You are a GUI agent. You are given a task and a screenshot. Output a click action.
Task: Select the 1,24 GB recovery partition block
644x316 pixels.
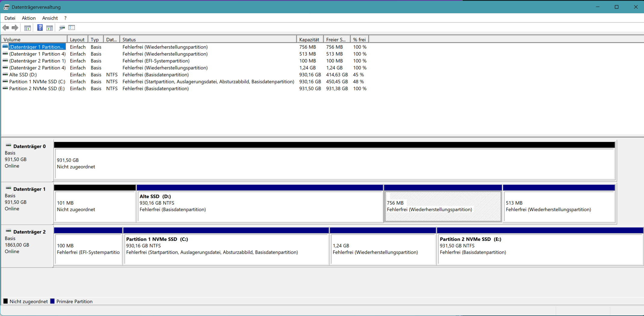tap(383, 246)
